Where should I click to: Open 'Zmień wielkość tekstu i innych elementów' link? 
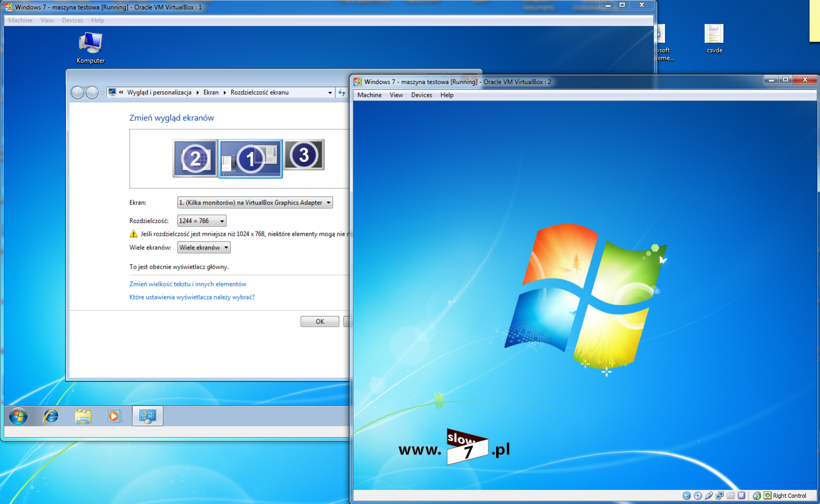pos(188,284)
